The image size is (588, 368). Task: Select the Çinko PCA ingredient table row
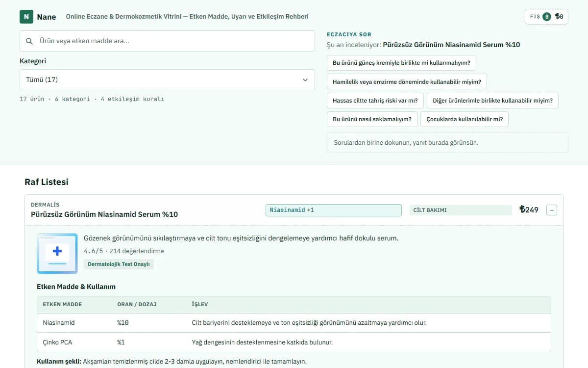(294, 342)
